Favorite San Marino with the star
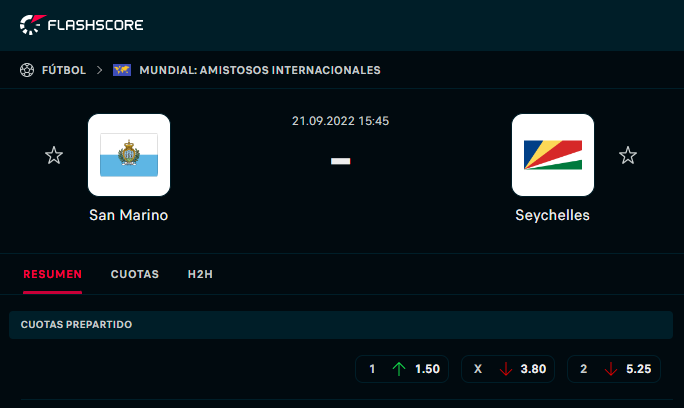The height and width of the screenshot is (408, 684). coord(54,155)
